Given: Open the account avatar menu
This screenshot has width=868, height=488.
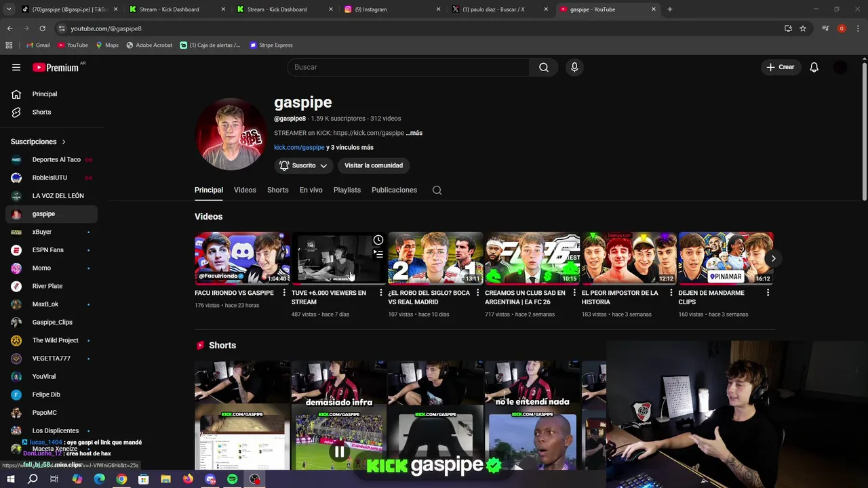Looking at the screenshot, I should (840, 67).
